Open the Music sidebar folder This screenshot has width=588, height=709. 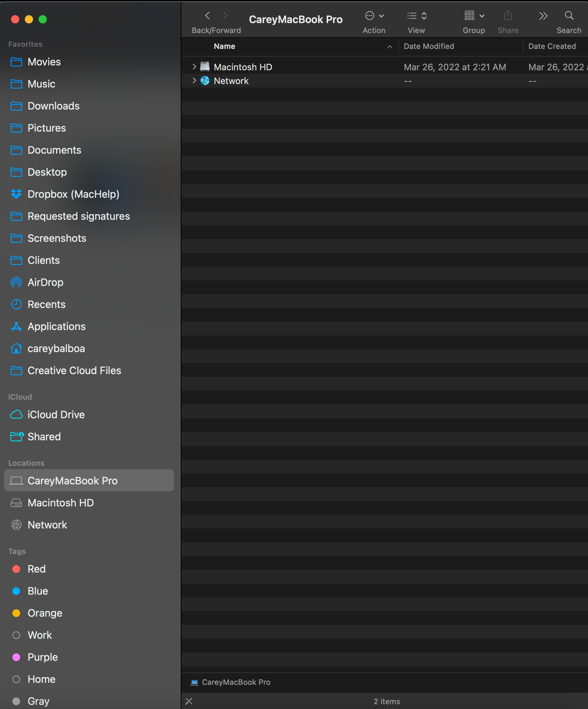tap(89, 84)
